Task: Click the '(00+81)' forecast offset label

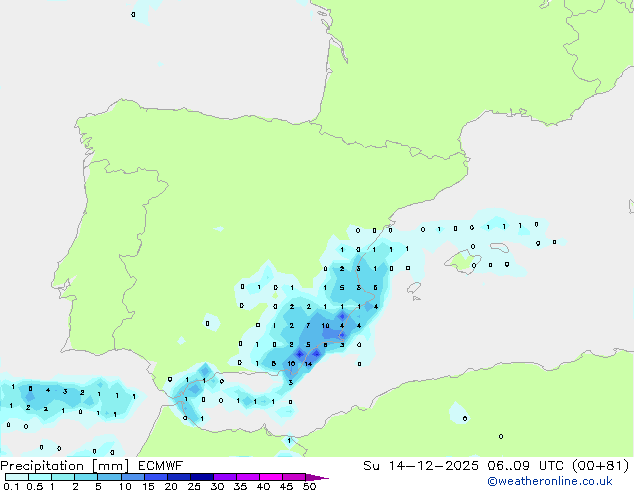Action: pos(601,466)
